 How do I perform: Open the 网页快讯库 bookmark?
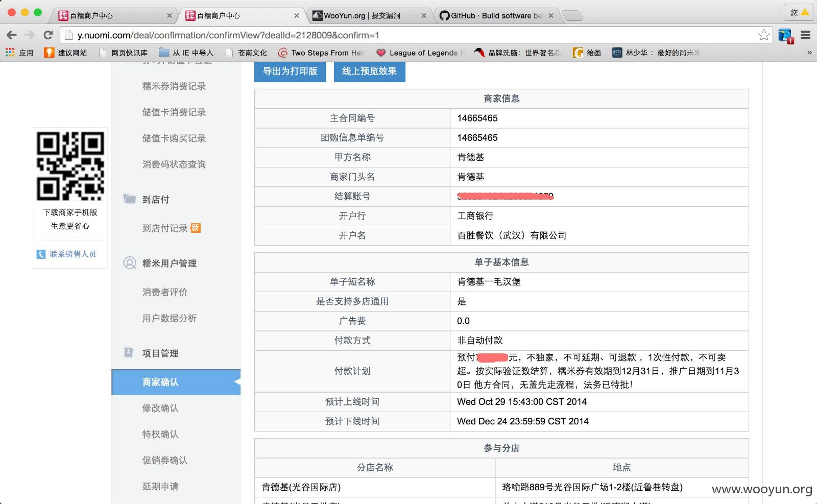[x=124, y=53]
